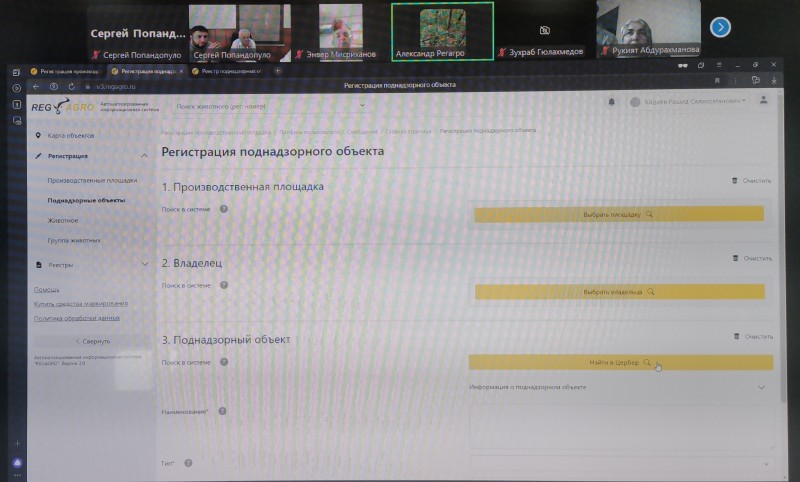Click Очистить for the Владелец section
Screen dimensions: 800x482
[752, 258]
